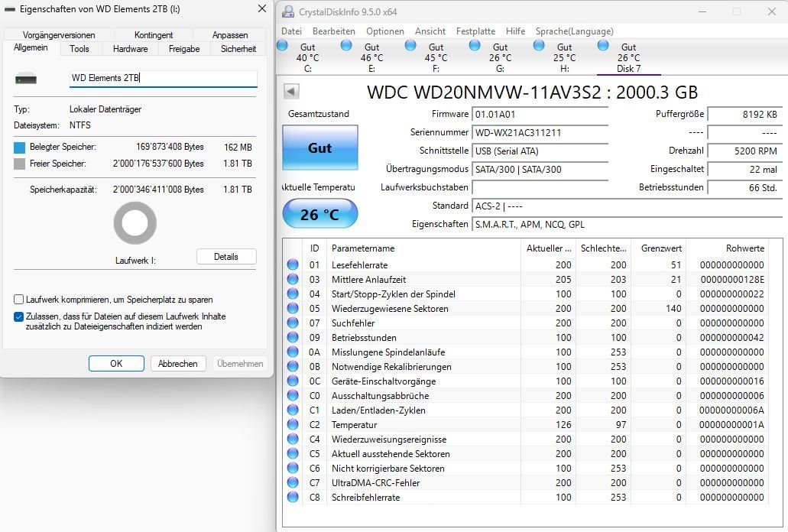Switch to the Tools tab
The width and height of the screenshot is (788, 532).
tap(79, 49)
